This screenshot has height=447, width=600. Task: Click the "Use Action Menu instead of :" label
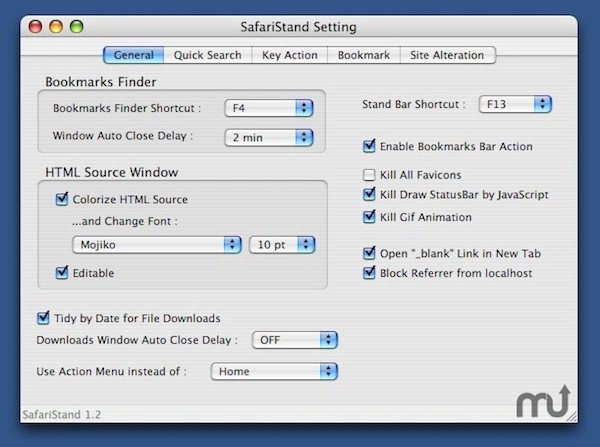tap(111, 371)
